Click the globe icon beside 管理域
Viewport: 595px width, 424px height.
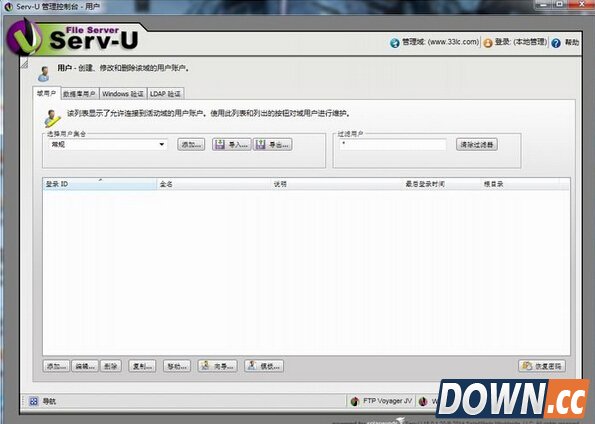click(395, 43)
